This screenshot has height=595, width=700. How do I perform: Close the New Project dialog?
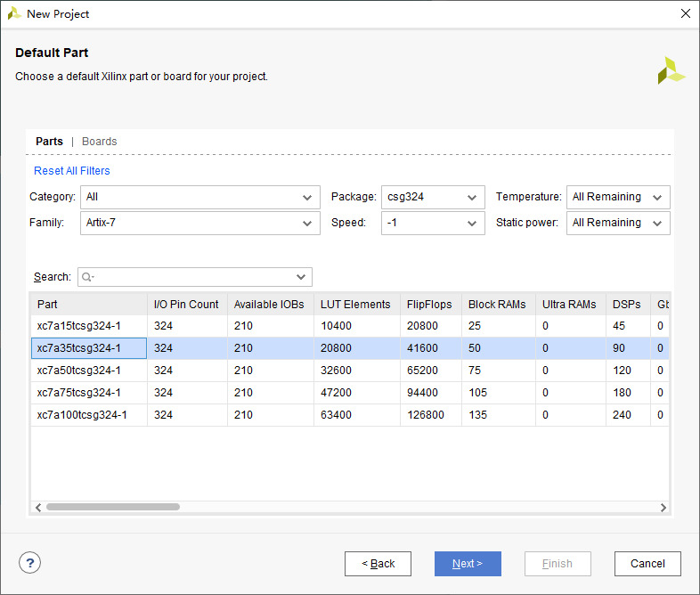point(686,13)
